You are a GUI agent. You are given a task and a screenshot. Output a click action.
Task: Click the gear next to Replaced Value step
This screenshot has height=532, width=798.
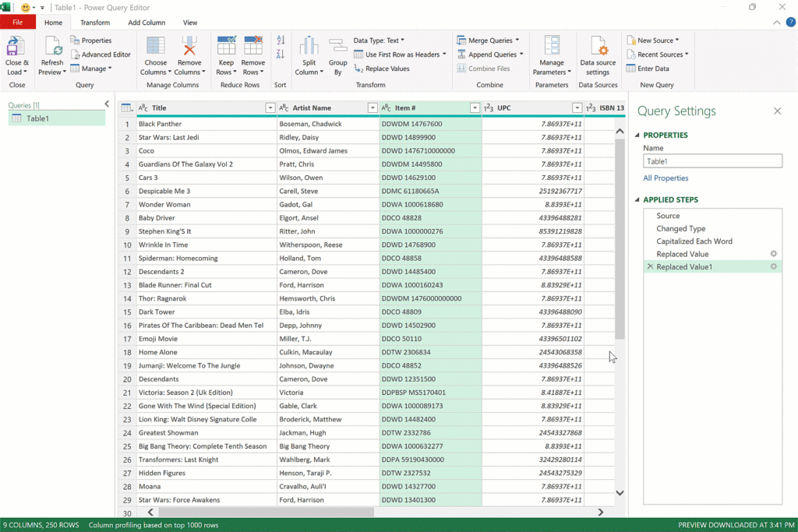coord(774,254)
